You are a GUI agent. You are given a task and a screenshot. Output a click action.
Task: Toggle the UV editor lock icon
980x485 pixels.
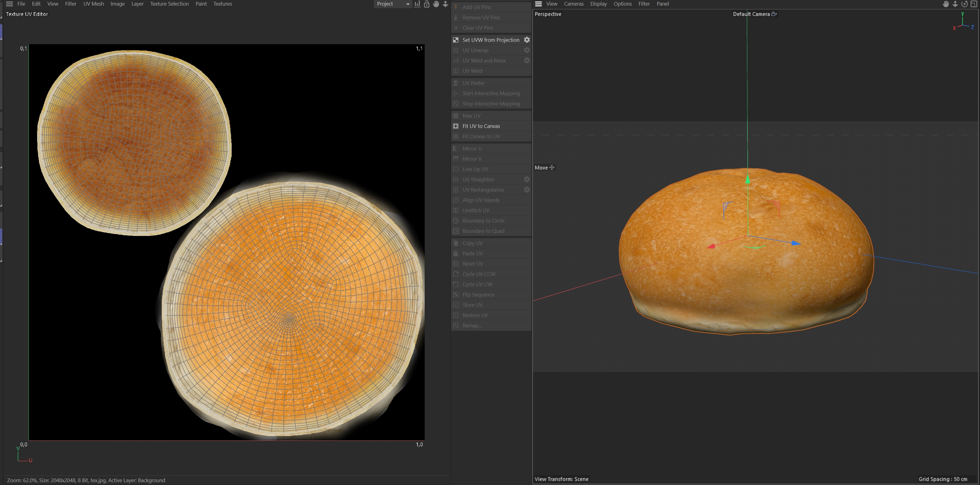coord(427,4)
